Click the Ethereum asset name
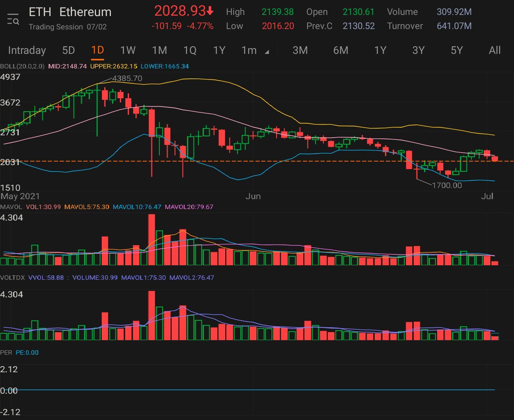 click(86, 12)
